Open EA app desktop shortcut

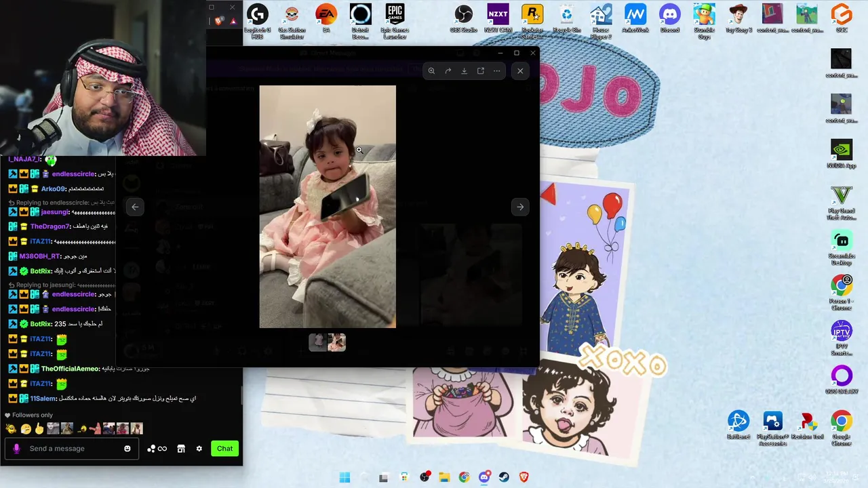326,18
